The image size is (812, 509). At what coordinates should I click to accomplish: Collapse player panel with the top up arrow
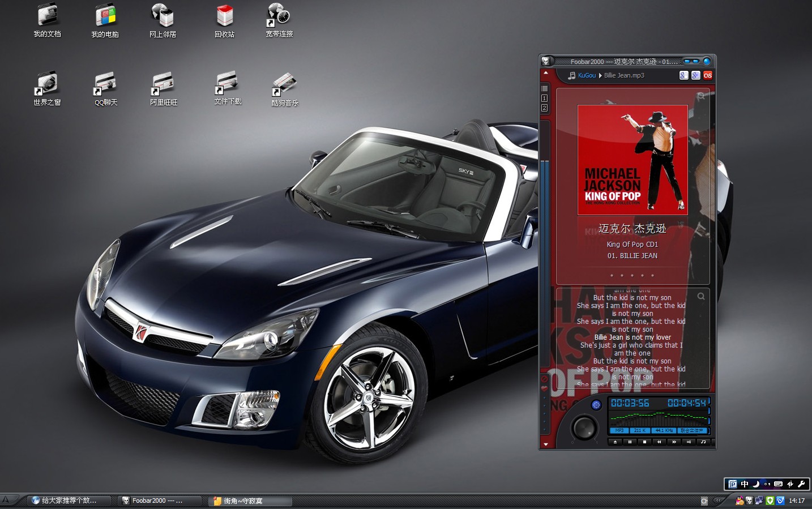pos(546,73)
